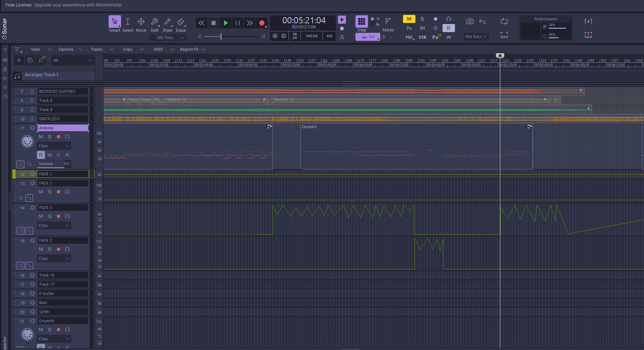The image size is (644, 350).
Task: Rewind the transport
Action: tap(201, 23)
